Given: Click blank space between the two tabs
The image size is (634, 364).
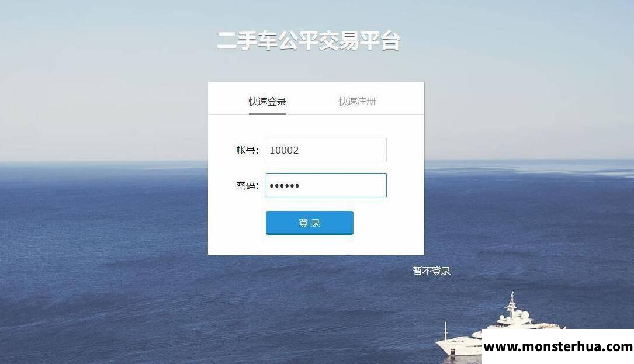Looking at the screenshot, I should click(x=312, y=102).
